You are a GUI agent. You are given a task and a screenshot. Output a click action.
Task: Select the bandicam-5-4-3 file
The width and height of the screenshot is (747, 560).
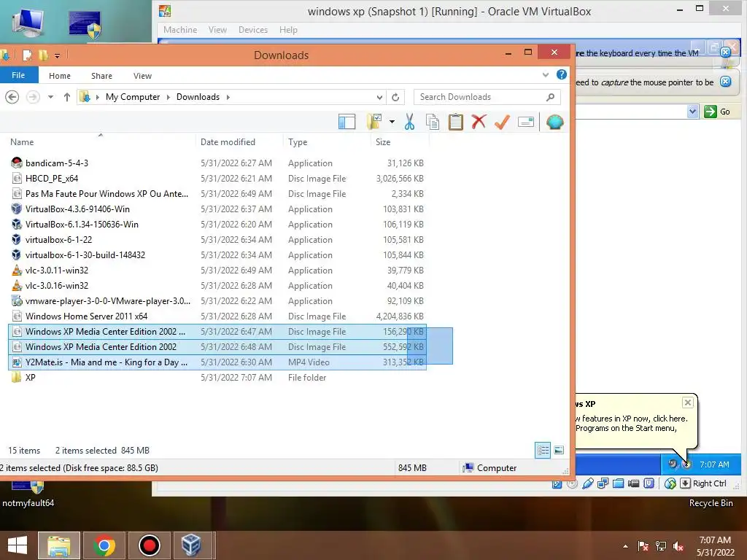[57, 163]
